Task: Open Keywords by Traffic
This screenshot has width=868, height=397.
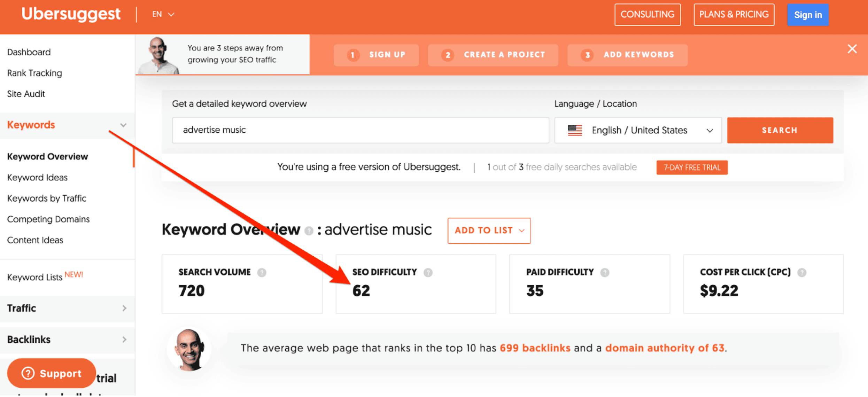Action: click(x=47, y=198)
